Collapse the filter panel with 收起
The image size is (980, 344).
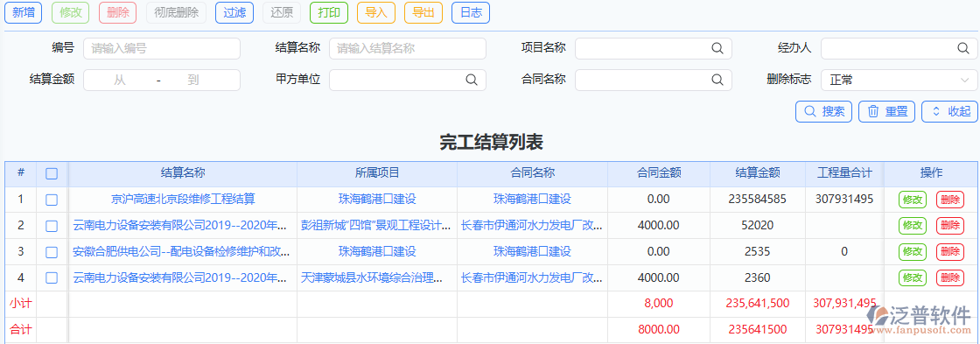(x=949, y=111)
